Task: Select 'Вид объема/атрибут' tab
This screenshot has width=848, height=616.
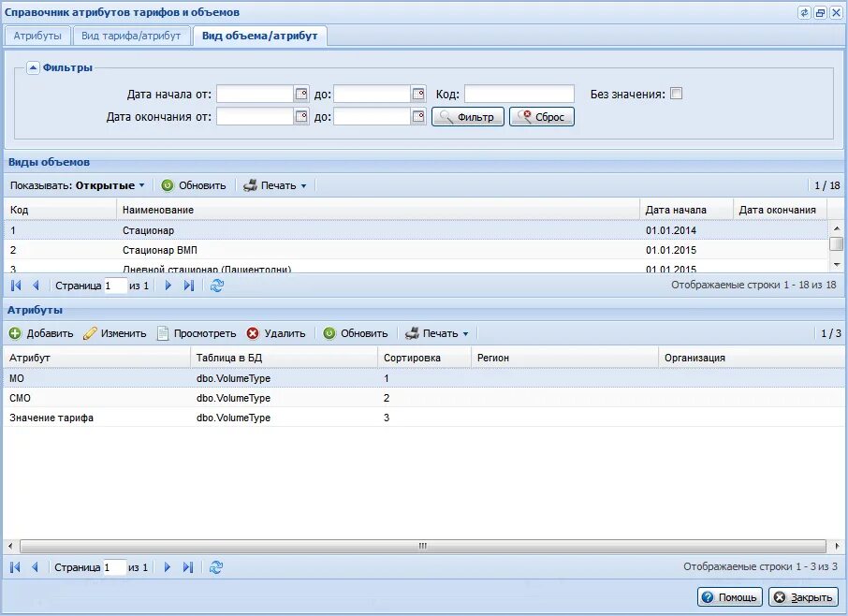Action: 259,36
